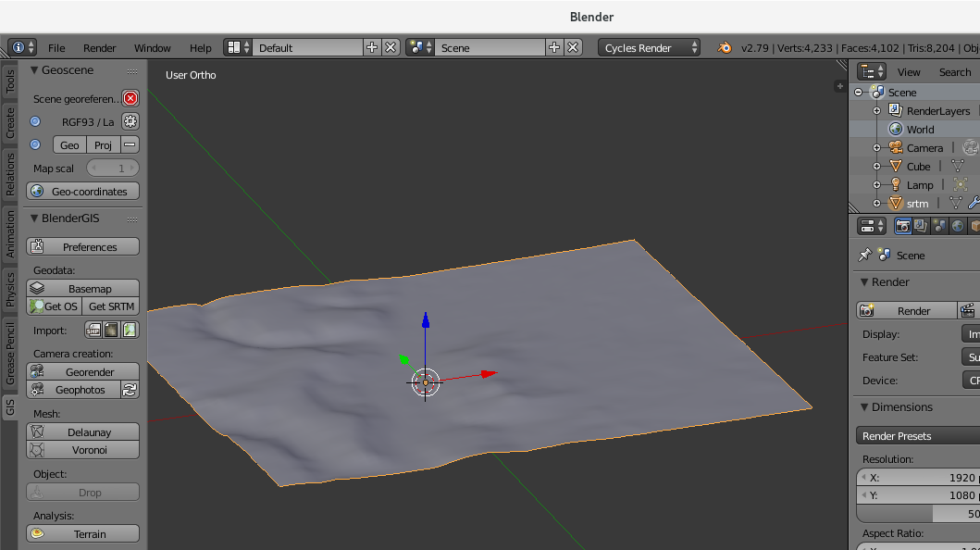Click the import georaster icon
The image size is (980, 550).
(111, 330)
